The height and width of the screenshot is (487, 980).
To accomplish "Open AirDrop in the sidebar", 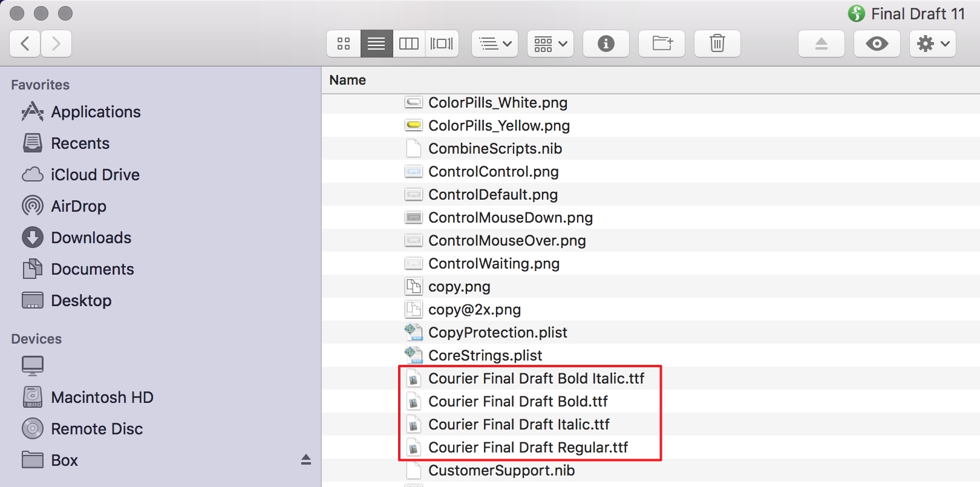I will pos(79,206).
